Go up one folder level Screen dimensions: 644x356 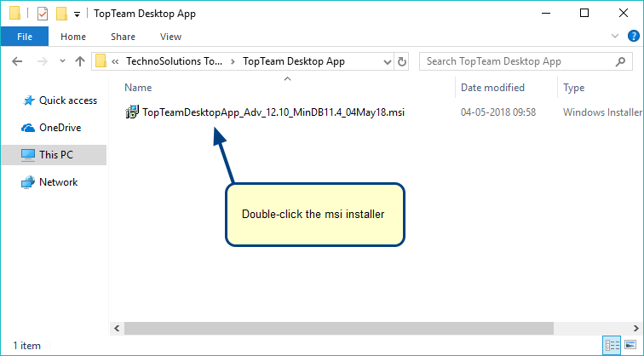[80, 61]
